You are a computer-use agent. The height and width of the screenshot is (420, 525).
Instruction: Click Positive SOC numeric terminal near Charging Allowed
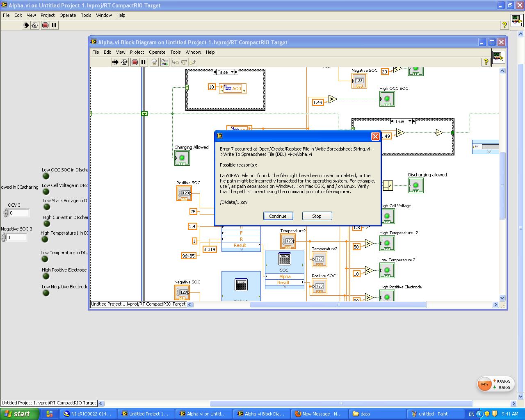184,193
